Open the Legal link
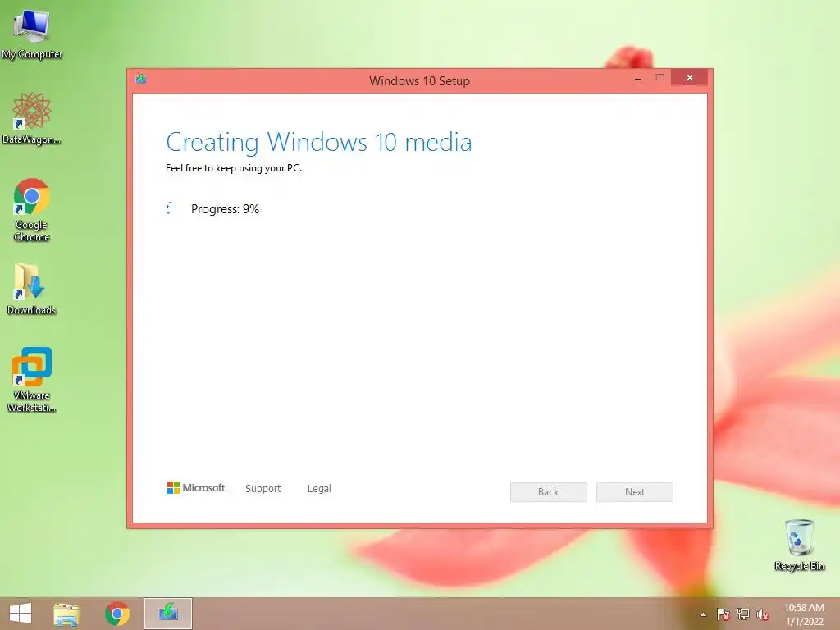The image size is (840, 630). pos(319,489)
